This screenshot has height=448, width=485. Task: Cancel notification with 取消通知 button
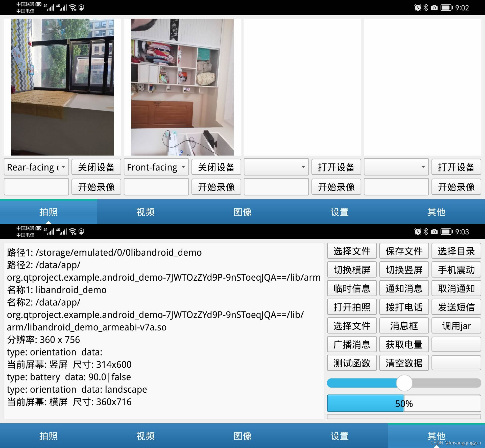click(x=456, y=288)
